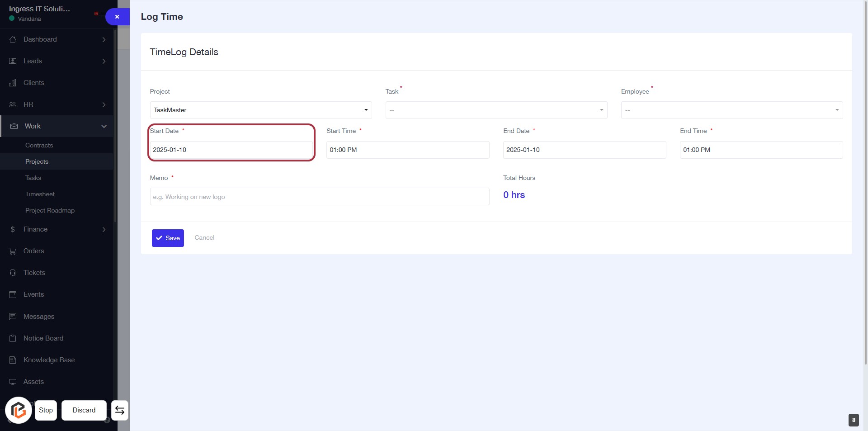
Task: Open the Project dropdown showing TaskMaster
Action: tap(260, 110)
